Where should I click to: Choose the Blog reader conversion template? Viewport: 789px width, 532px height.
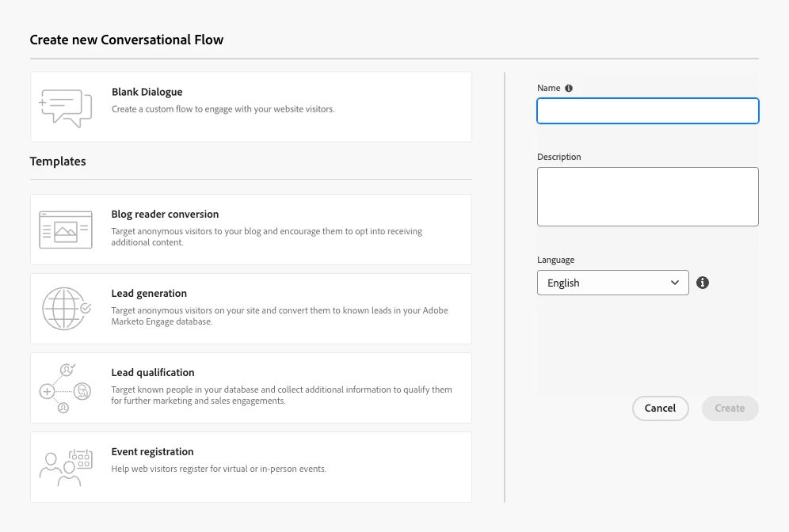165,214
